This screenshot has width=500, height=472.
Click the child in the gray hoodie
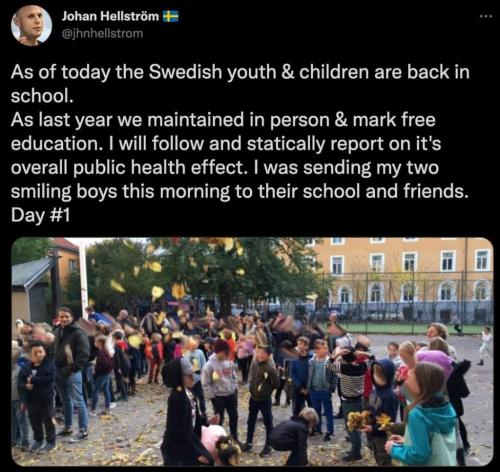pos(220,380)
